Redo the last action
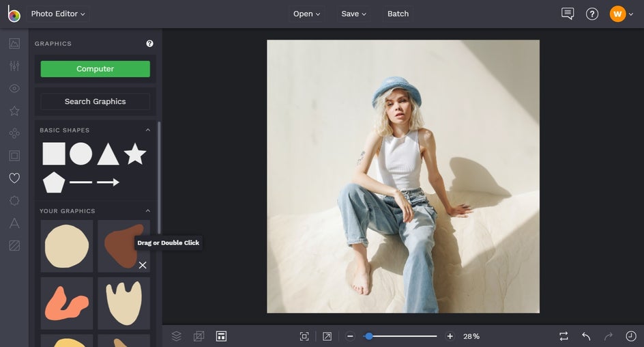This screenshot has height=347, width=644. tap(609, 336)
